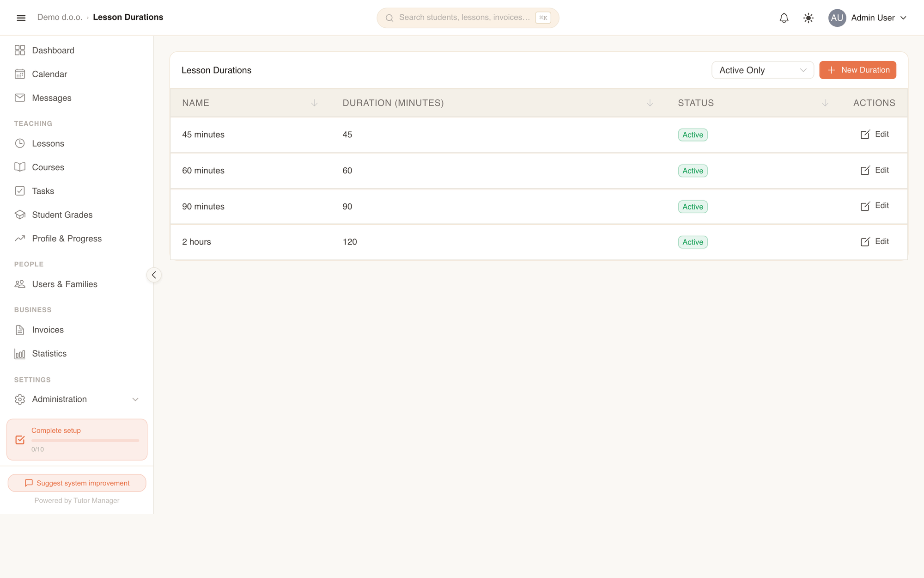Open the hamburger menu icon

[21, 18]
